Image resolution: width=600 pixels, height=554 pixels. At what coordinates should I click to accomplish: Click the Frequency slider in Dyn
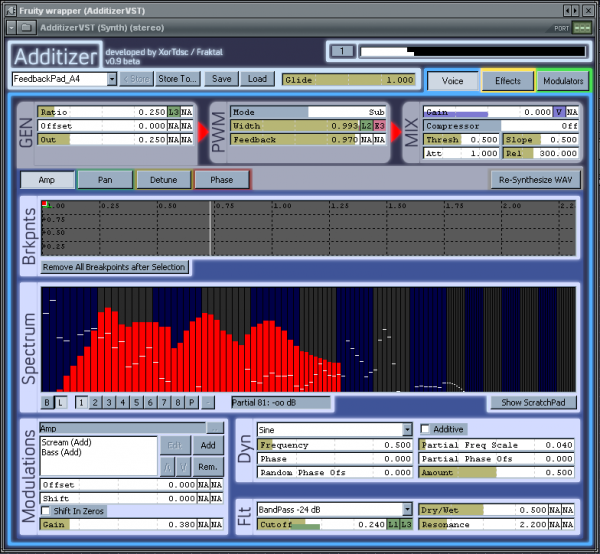[x=335, y=445]
